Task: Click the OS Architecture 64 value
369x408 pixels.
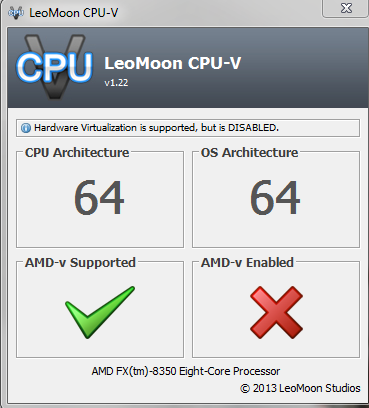Action: click(x=275, y=197)
